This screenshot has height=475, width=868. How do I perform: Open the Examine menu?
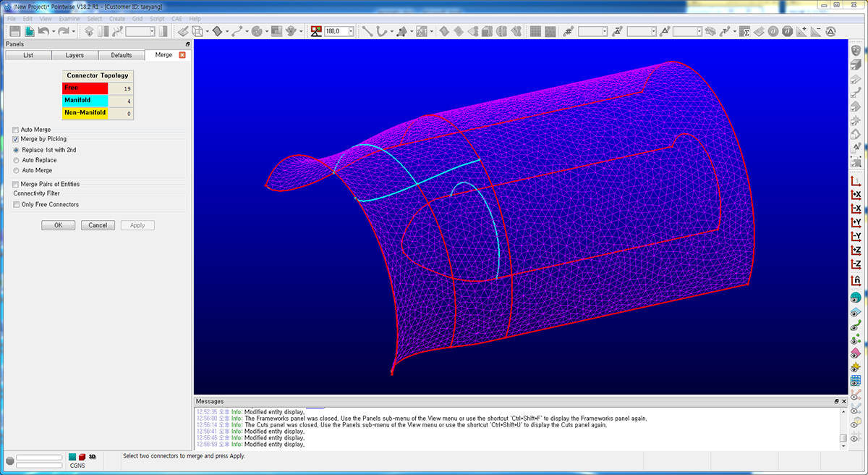(69, 18)
